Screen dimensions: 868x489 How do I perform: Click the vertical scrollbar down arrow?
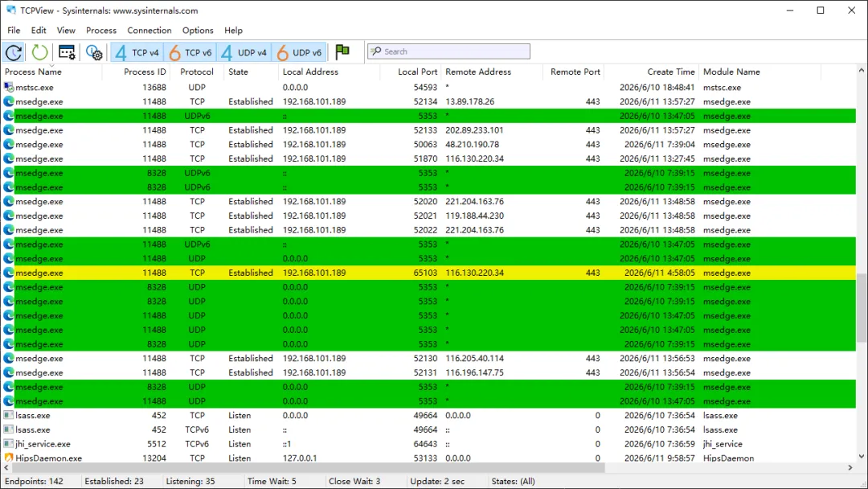(861, 457)
